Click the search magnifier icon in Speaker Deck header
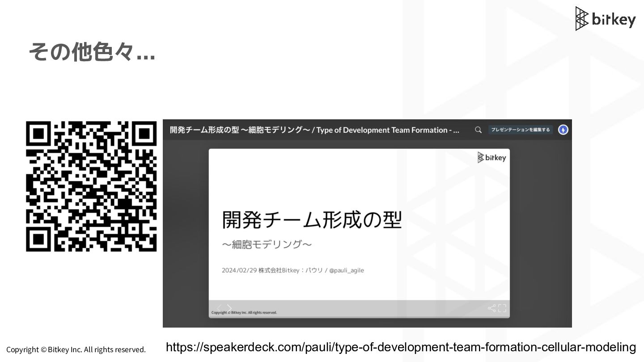 [478, 130]
